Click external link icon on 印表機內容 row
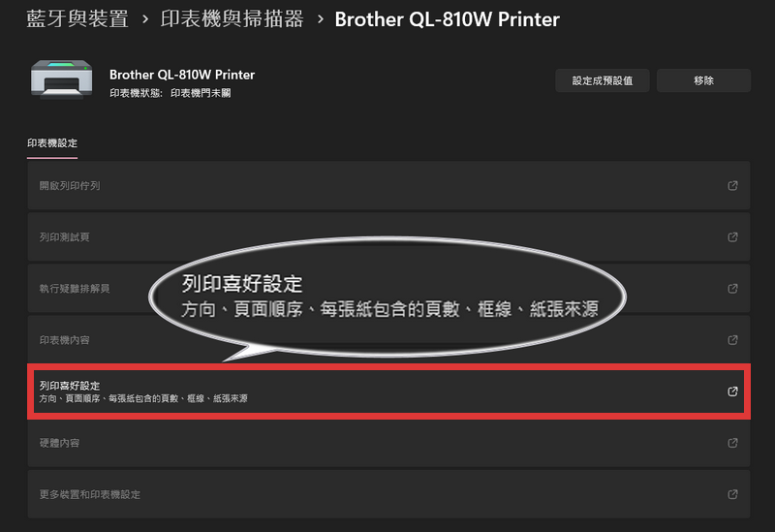Viewport: 775px width, 532px height. click(732, 340)
